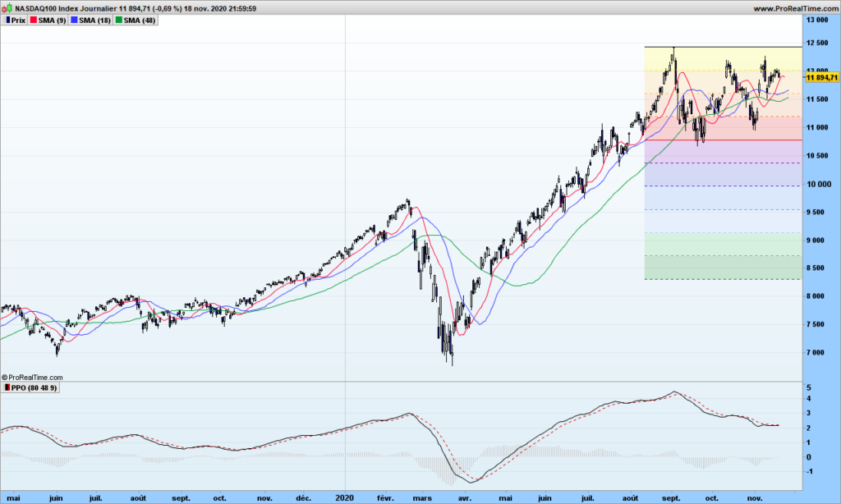Click the yellow 11 894,71 current price tag
This screenshot has width=841, height=504.
click(821, 78)
